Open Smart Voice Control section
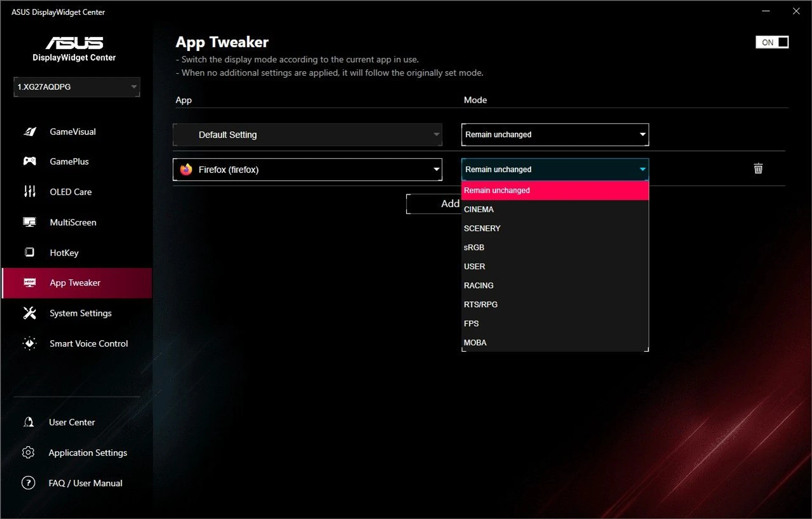The height and width of the screenshot is (519, 812). point(77,343)
